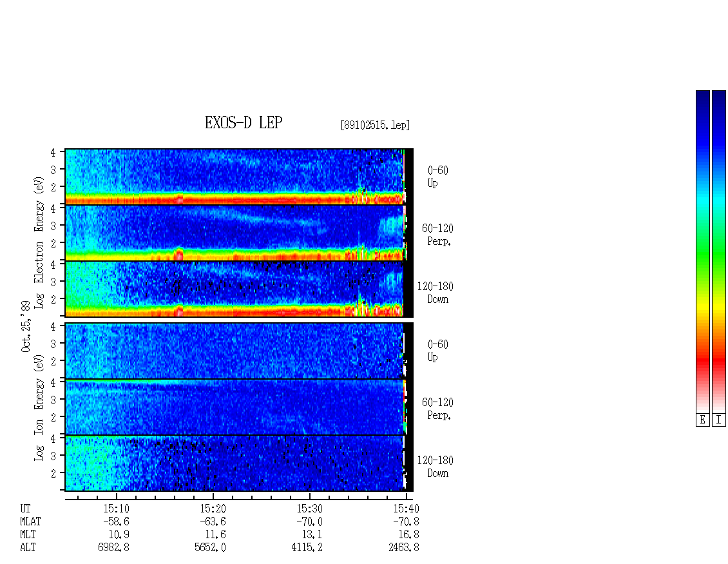
Task: Click the boxed I label under the color bar
Action: pyautogui.click(x=719, y=420)
